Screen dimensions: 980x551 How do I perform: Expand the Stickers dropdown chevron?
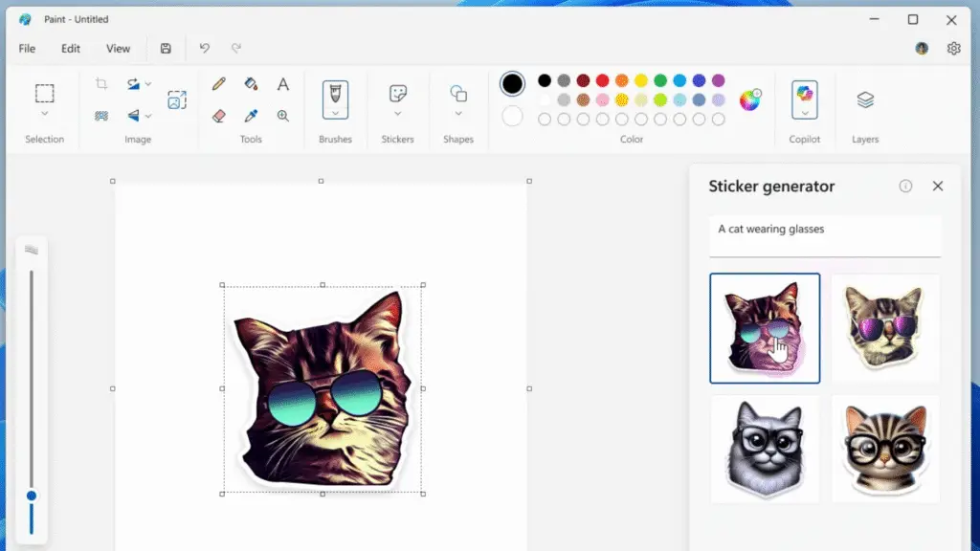click(x=397, y=114)
